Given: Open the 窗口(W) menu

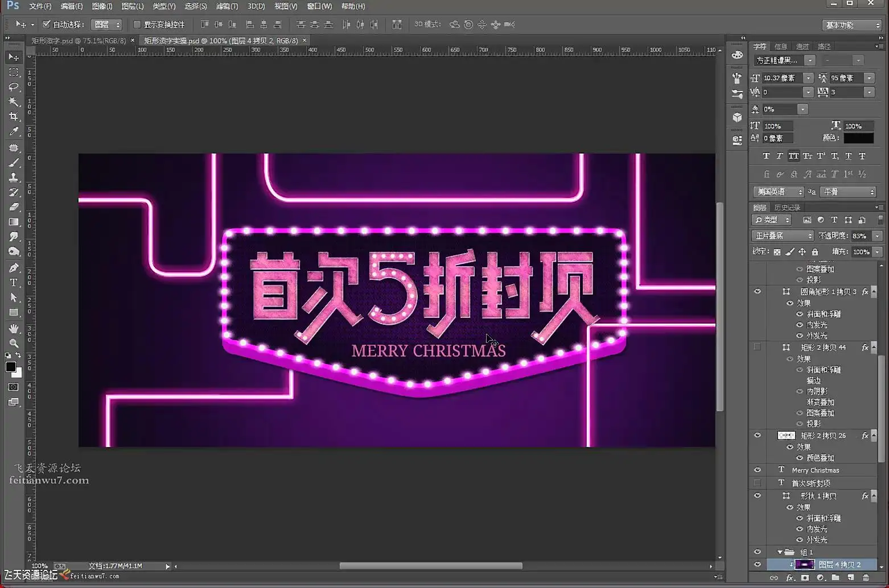Looking at the screenshot, I should [319, 6].
